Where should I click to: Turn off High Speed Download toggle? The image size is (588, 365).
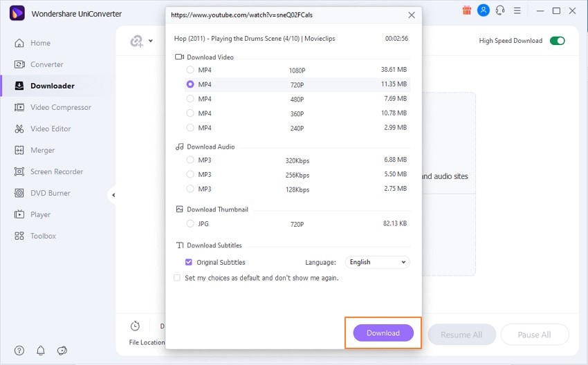557,41
